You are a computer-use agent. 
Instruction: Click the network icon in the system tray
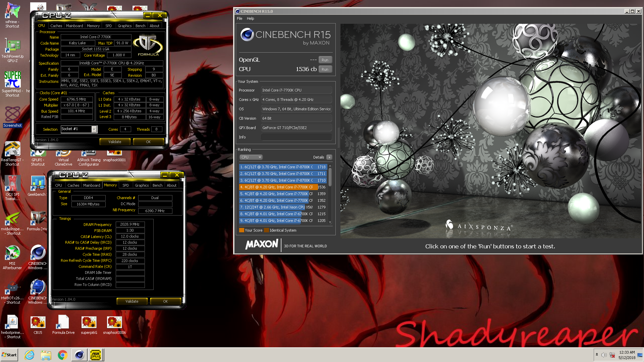(612, 355)
